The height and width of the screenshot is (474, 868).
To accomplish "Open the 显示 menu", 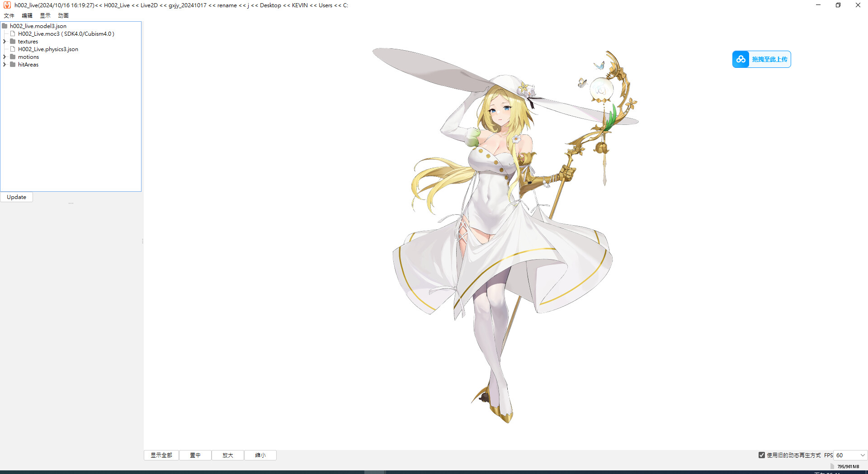I will (45, 15).
